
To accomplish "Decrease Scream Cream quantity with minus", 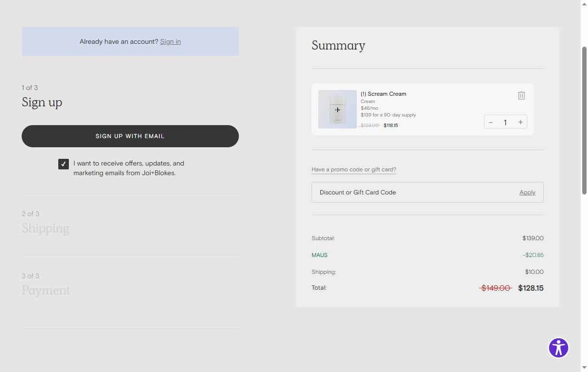I will pos(491,122).
